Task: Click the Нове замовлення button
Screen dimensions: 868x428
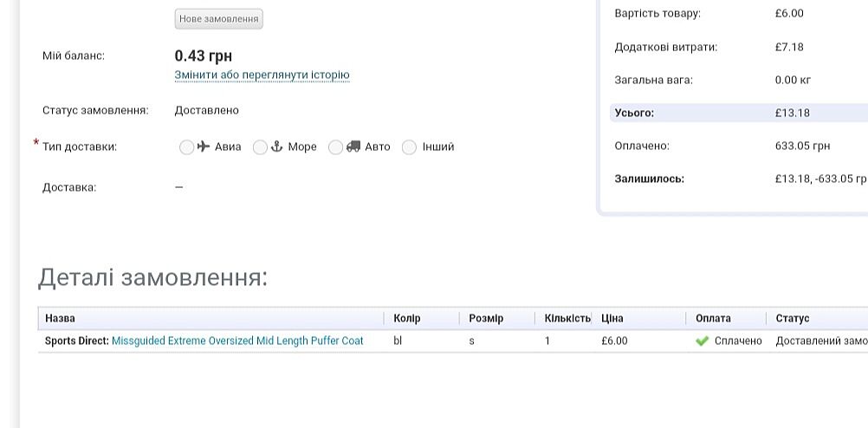Action: (x=218, y=19)
